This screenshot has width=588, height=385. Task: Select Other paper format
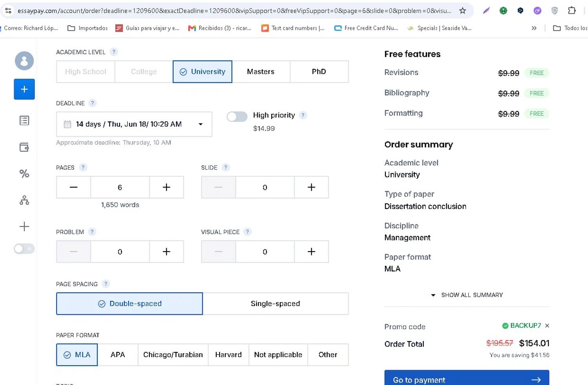[328, 355]
